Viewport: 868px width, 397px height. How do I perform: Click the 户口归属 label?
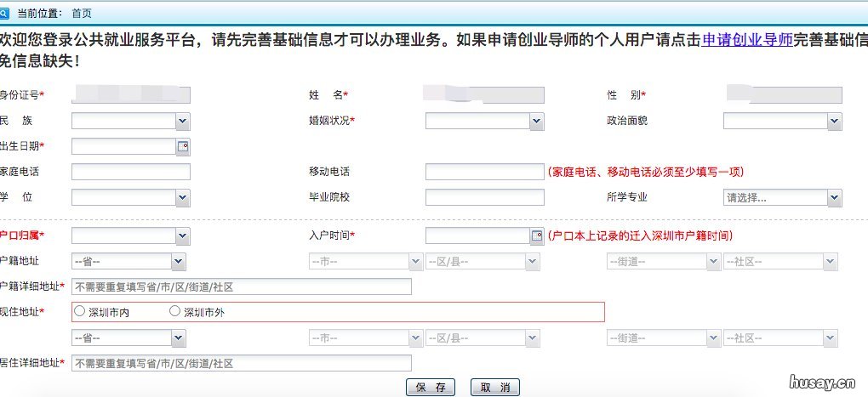tap(22, 235)
